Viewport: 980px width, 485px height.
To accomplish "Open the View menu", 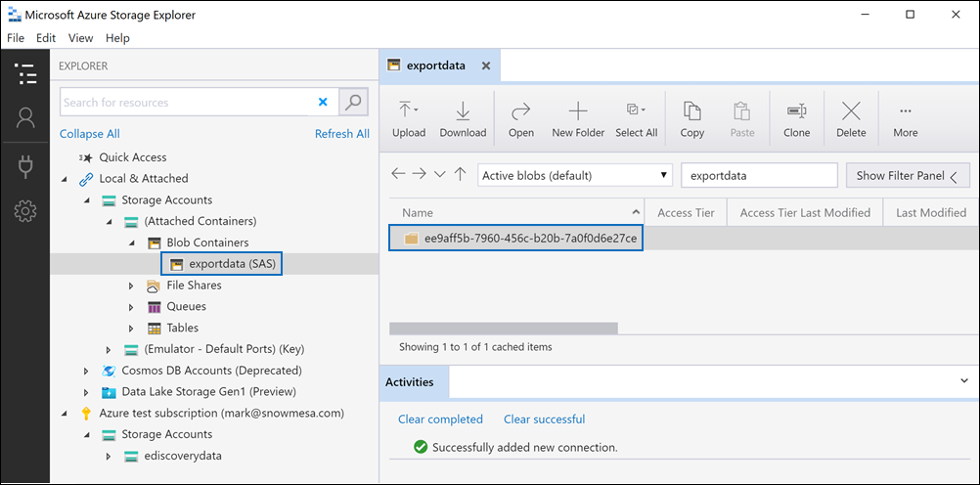I will 80,38.
